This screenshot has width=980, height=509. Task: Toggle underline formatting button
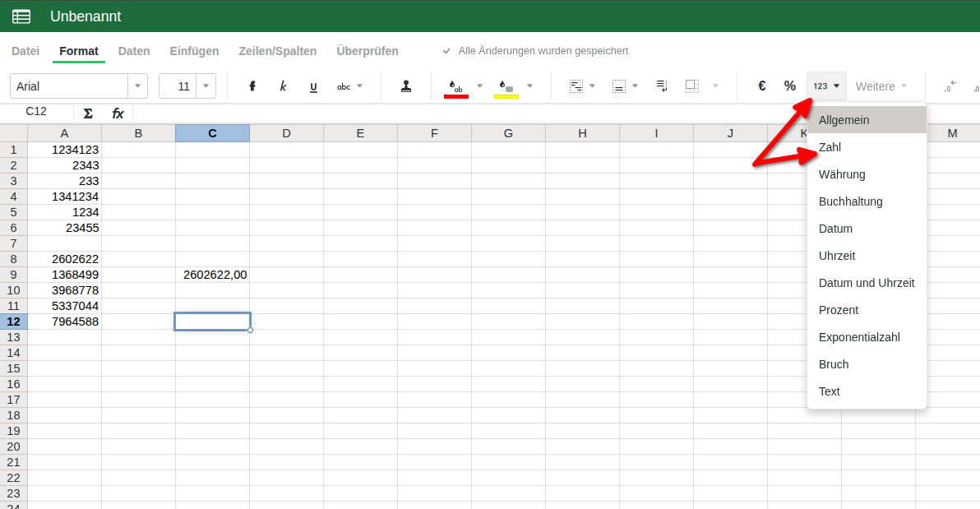pyautogui.click(x=313, y=86)
